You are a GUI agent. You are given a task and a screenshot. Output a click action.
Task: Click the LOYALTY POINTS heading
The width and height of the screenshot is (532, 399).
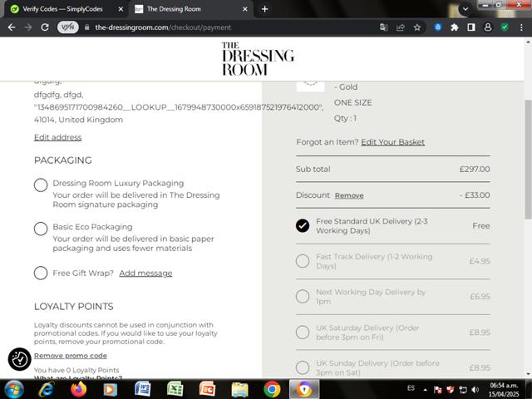tap(74, 307)
